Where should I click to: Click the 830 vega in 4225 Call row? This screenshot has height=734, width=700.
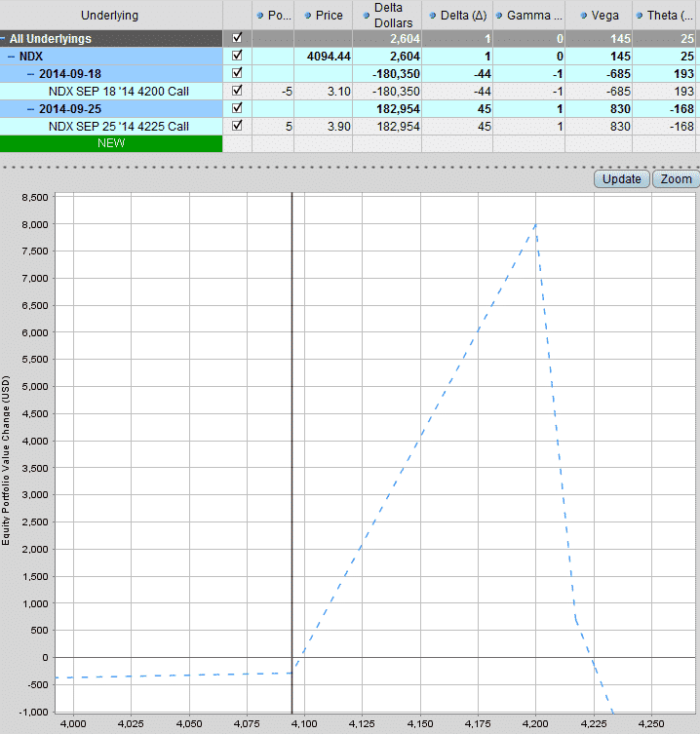point(599,127)
